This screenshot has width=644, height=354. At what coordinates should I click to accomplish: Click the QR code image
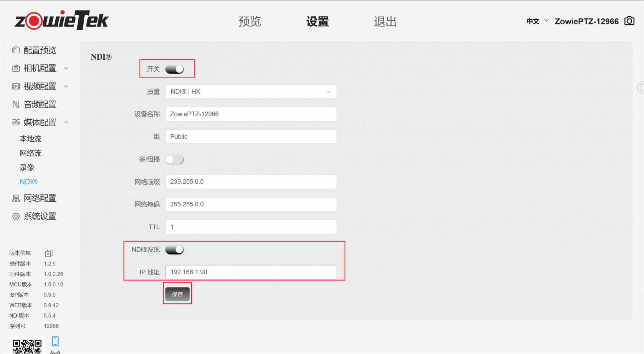pyautogui.click(x=27, y=346)
